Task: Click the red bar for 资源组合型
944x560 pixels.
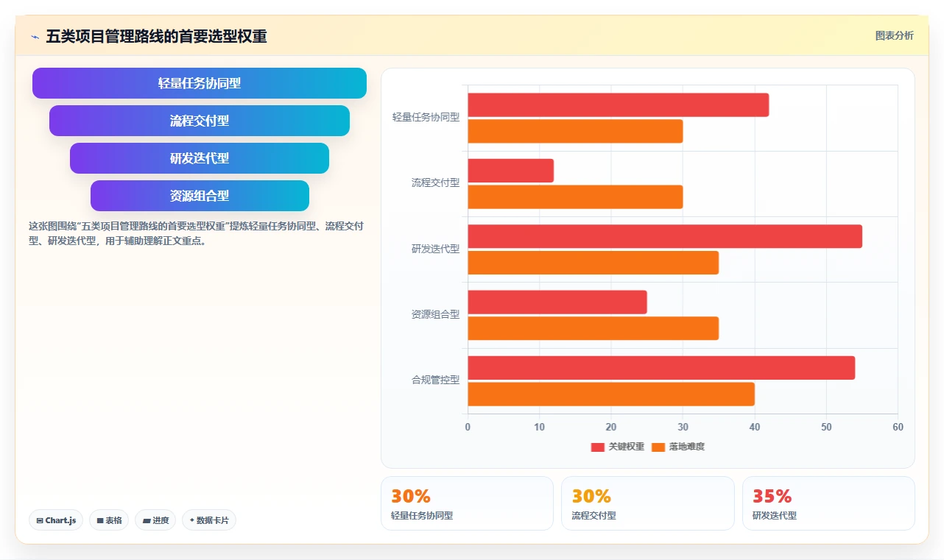Action: point(557,302)
